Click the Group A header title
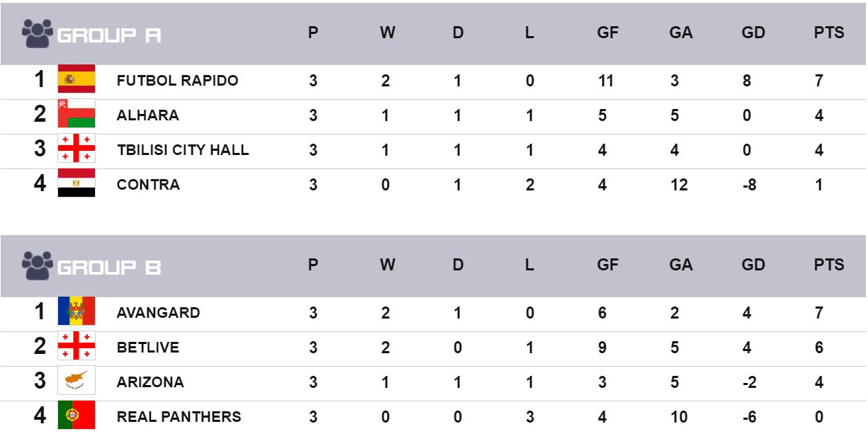The image size is (868, 441). click(x=109, y=35)
